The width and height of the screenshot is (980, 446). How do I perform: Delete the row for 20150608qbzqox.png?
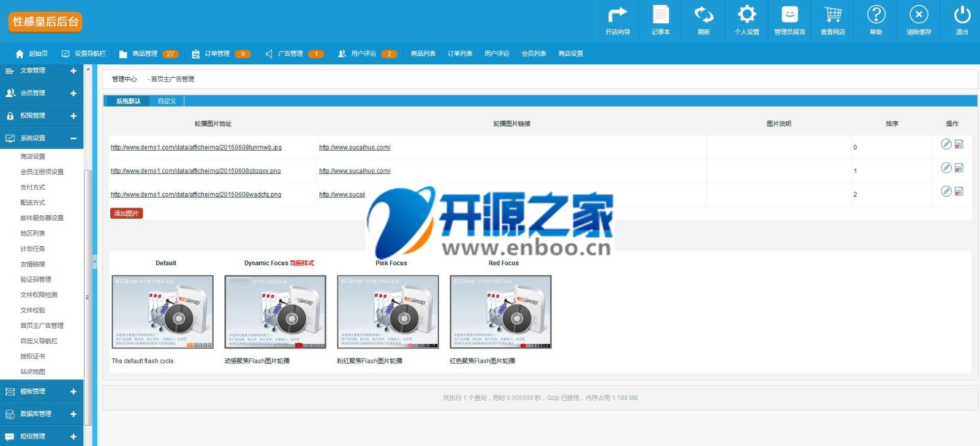pos(959,167)
